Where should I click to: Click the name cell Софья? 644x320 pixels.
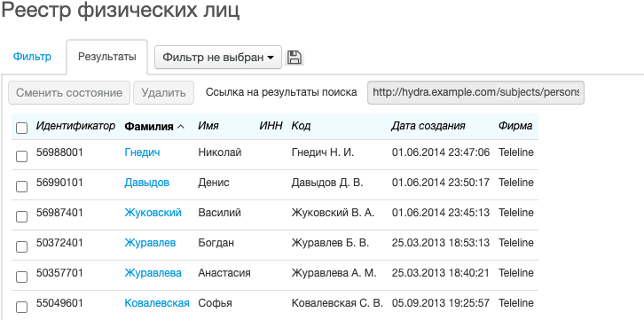215,303
